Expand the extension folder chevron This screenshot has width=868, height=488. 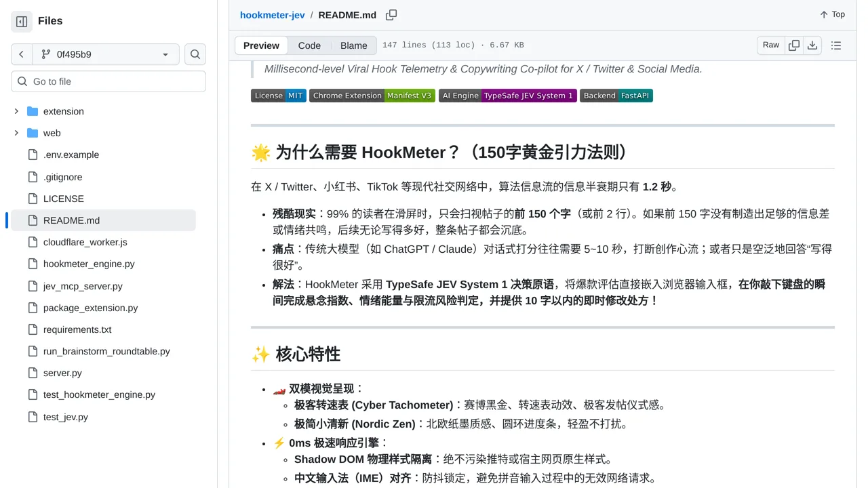pyautogui.click(x=16, y=111)
